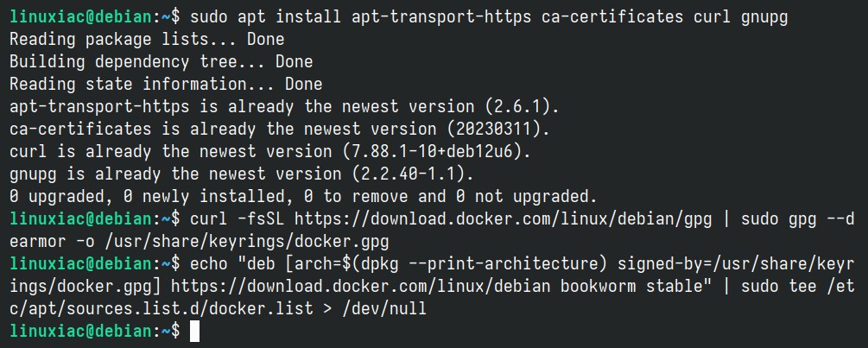The image size is (868, 348).
Task: Click the terminal cursor block at the prompt
Action: pos(194,332)
